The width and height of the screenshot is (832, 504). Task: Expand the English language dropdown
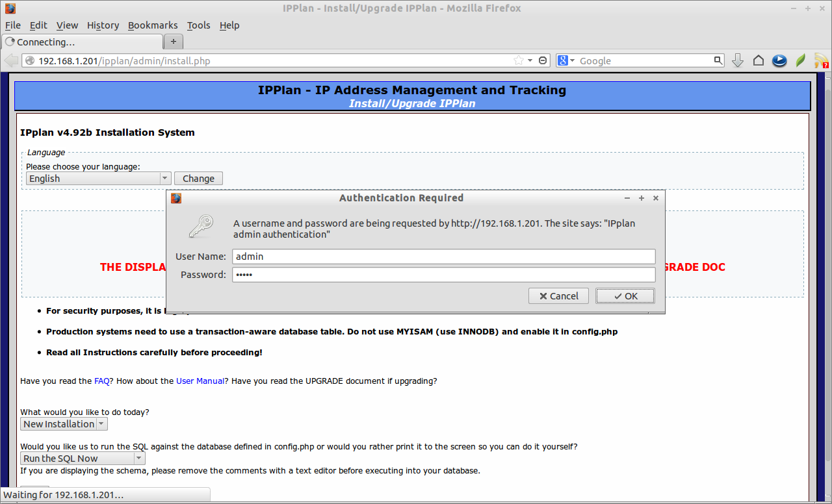click(99, 179)
